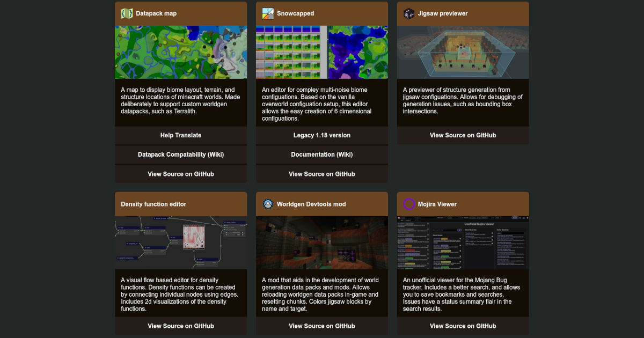Open the Density function editor title
Viewport: 644px width, 338px height.
[153, 204]
